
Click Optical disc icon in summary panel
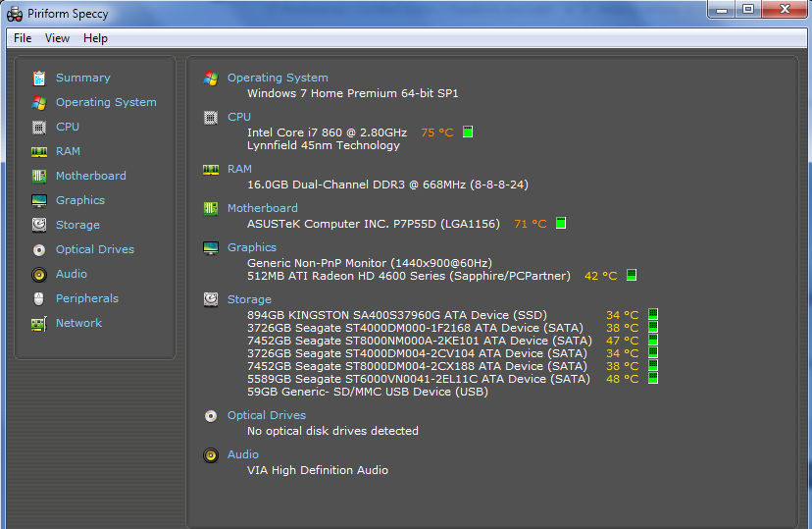pyautogui.click(x=211, y=416)
